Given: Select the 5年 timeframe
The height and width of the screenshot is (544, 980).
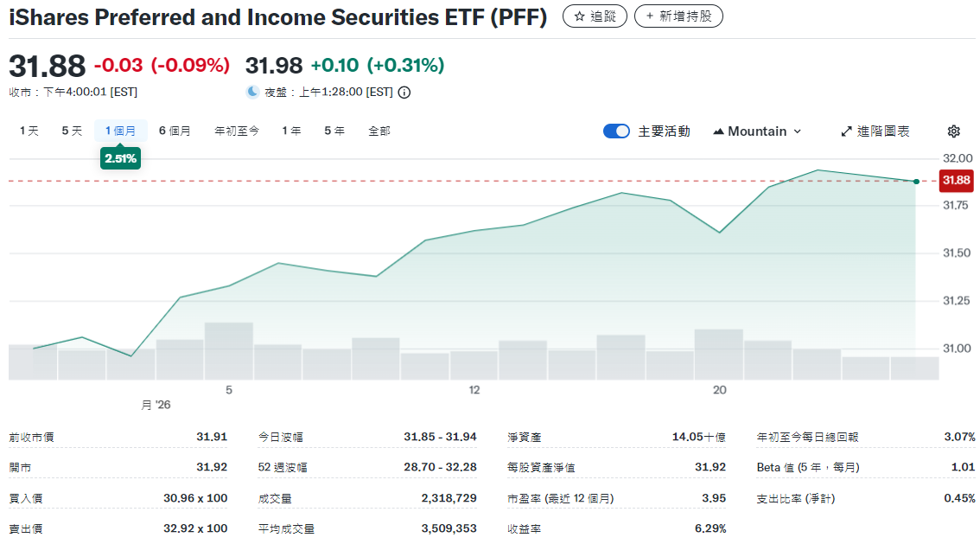Looking at the screenshot, I should [334, 131].
